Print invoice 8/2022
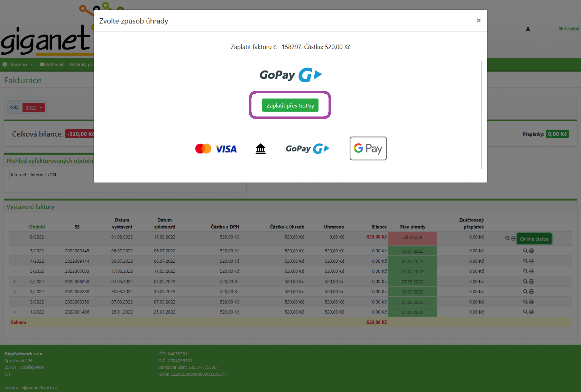 (513, 238)
